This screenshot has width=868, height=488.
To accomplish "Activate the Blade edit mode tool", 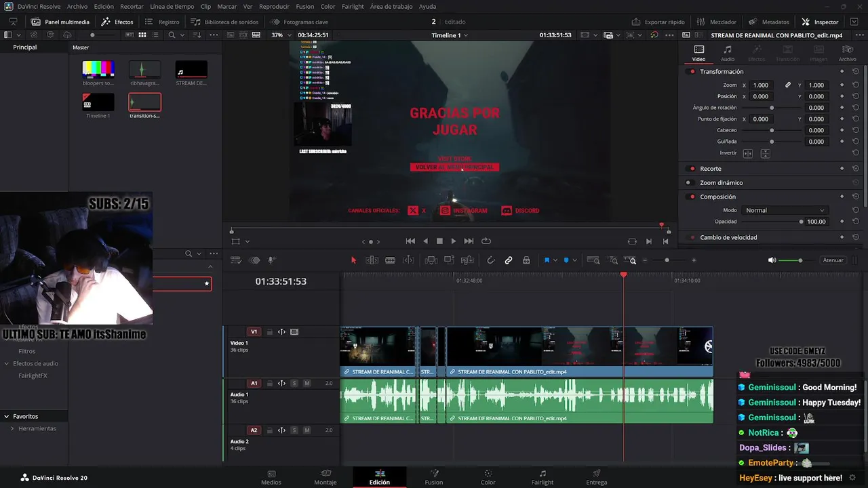I will tap(390, 260).
